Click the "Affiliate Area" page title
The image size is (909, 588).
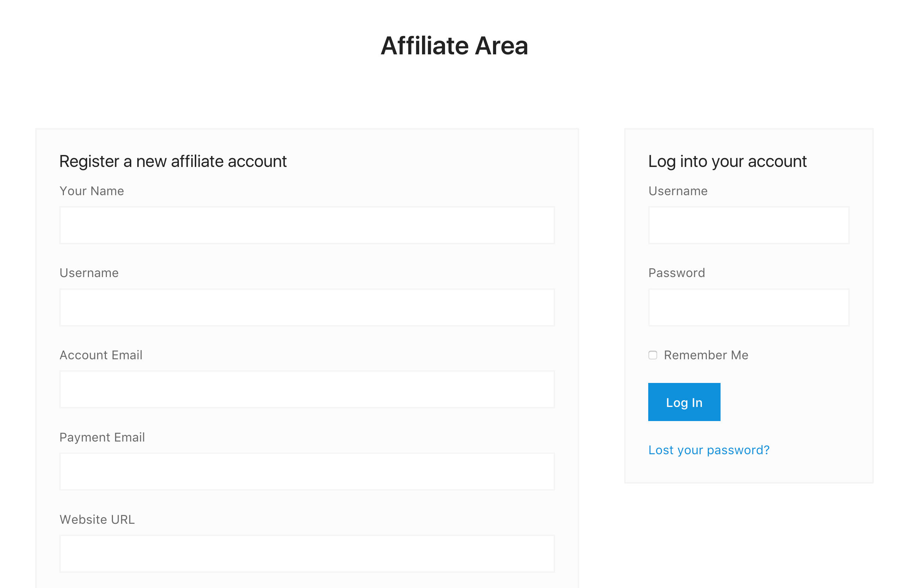point(454,46)
